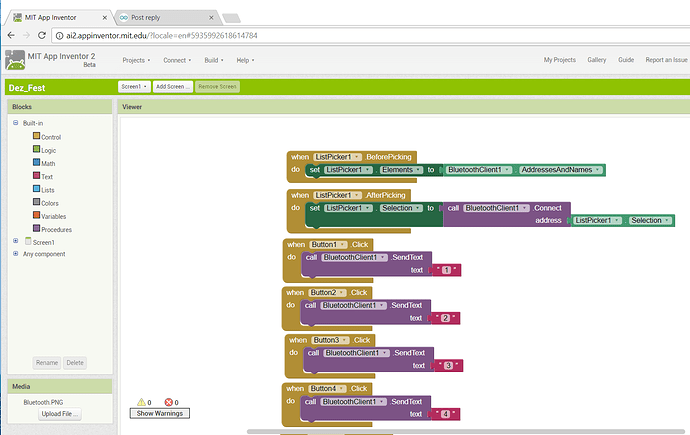Select the Text blocks color icon
This screenshot has height=435, width=690.
tap(37, 175)
